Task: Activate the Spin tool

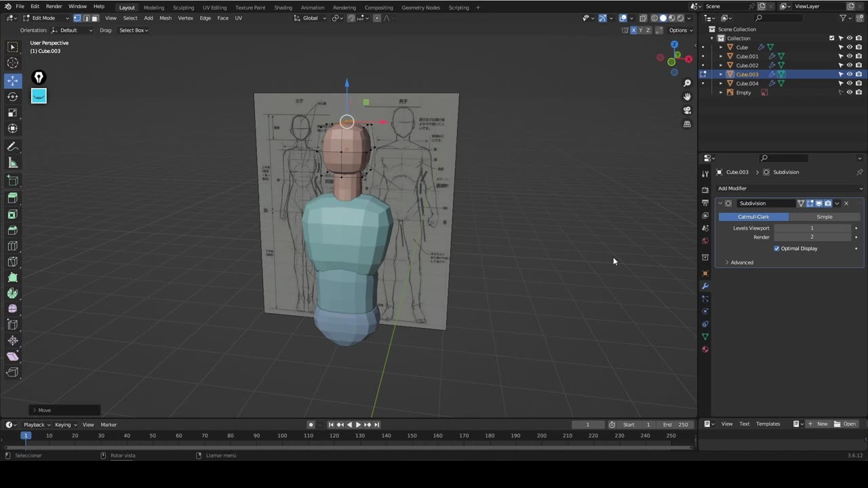Action: (x=12, y=293)
